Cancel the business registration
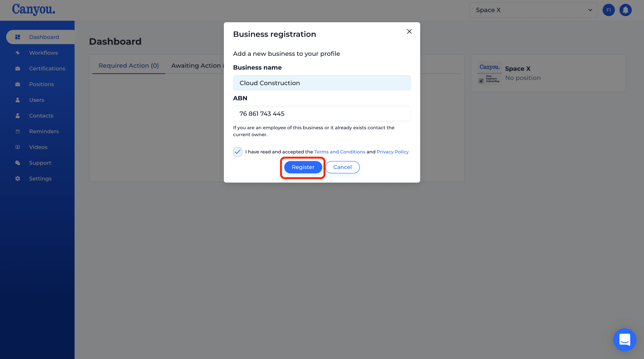 [342, 167]
